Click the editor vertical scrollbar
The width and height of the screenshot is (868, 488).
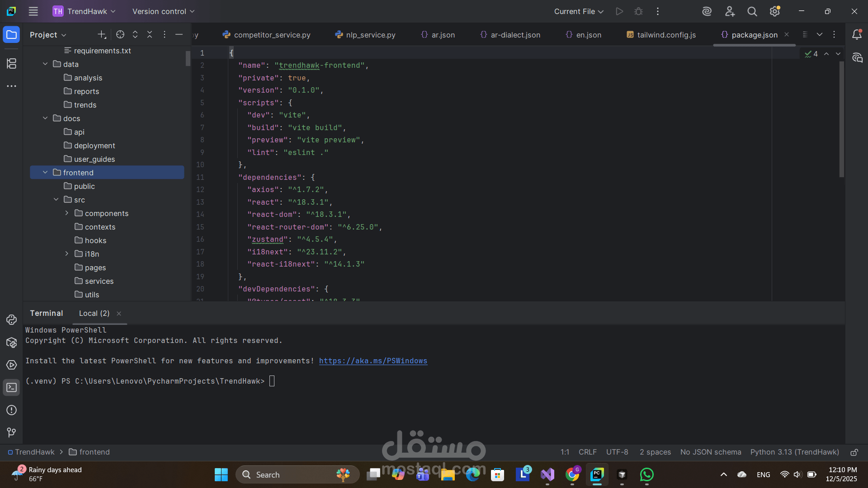tap(841, 120)
